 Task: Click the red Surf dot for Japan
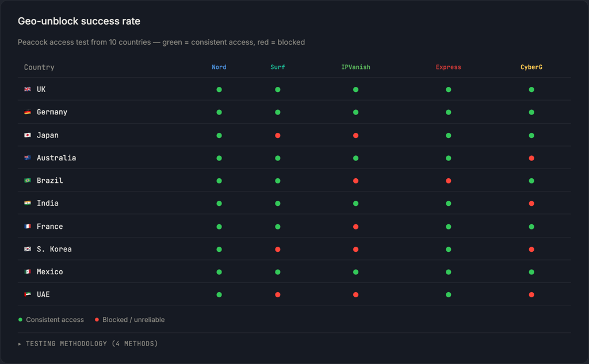[278, 136]
